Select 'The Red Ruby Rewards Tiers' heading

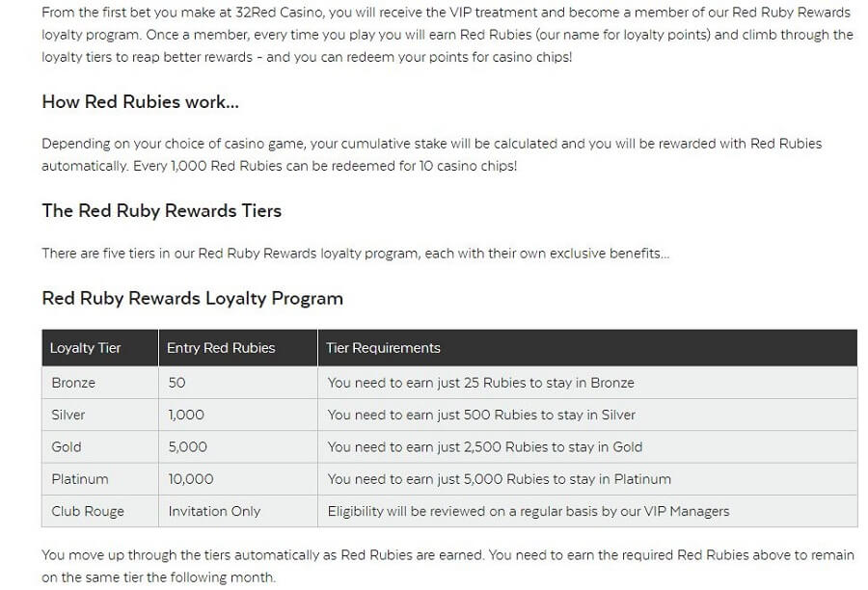tap(162, 211)
